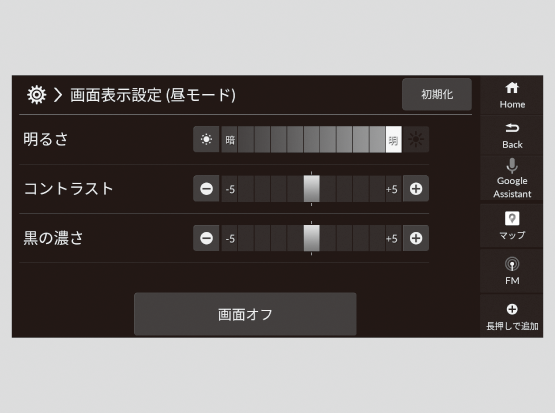Open the マップ map shortcut
Screen dimensions: 555x413
pyautogui.click(x=512, y=225)
